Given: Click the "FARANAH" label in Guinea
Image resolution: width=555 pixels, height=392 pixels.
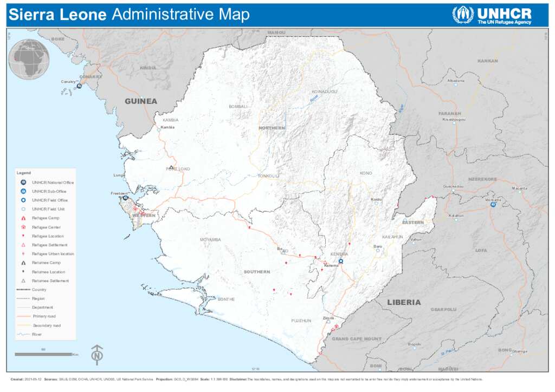Looking at the screenshot, I should (450, 114).
